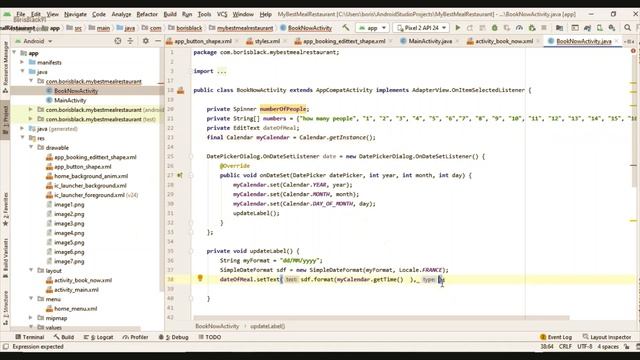Viewport: 640px width, 360px height.
Task: Click the UTF-8 encoding in status bar
Action: [584, 347]
